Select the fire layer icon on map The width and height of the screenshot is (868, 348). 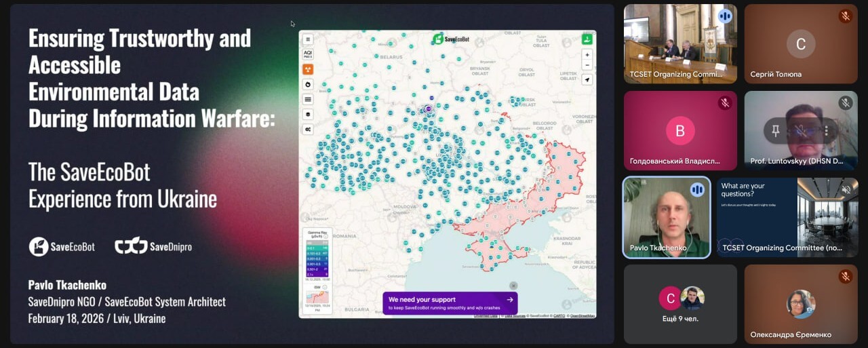[x=308, y=84]
